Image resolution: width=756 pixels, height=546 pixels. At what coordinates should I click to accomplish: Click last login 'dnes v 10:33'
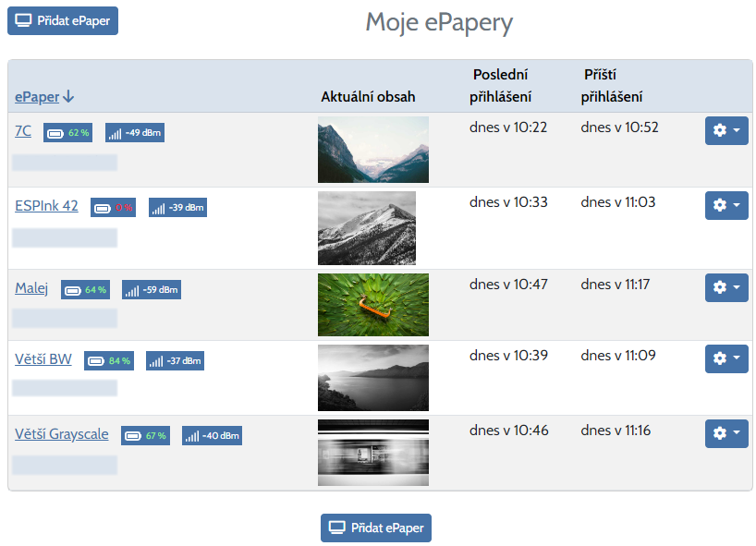[x=508, y=202]
